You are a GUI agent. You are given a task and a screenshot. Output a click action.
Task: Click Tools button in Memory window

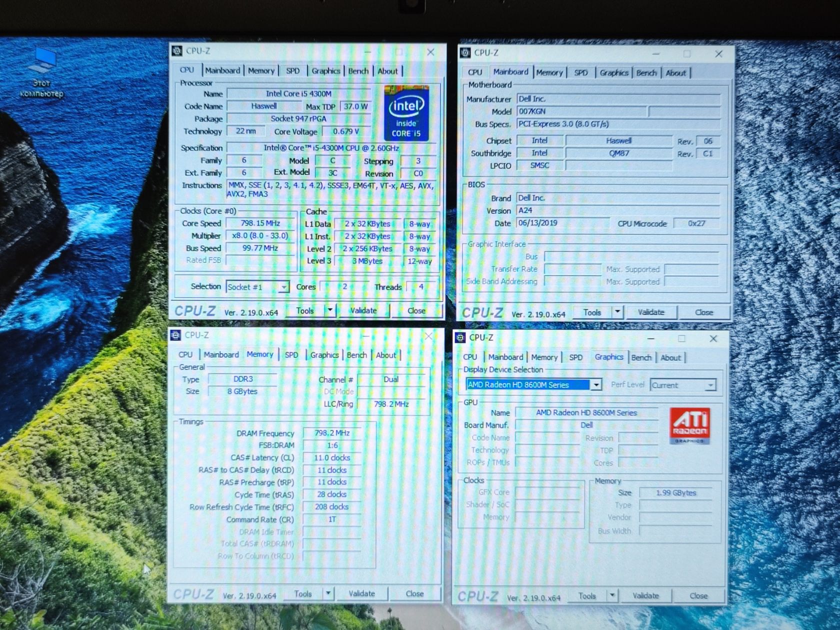point(303,593)
